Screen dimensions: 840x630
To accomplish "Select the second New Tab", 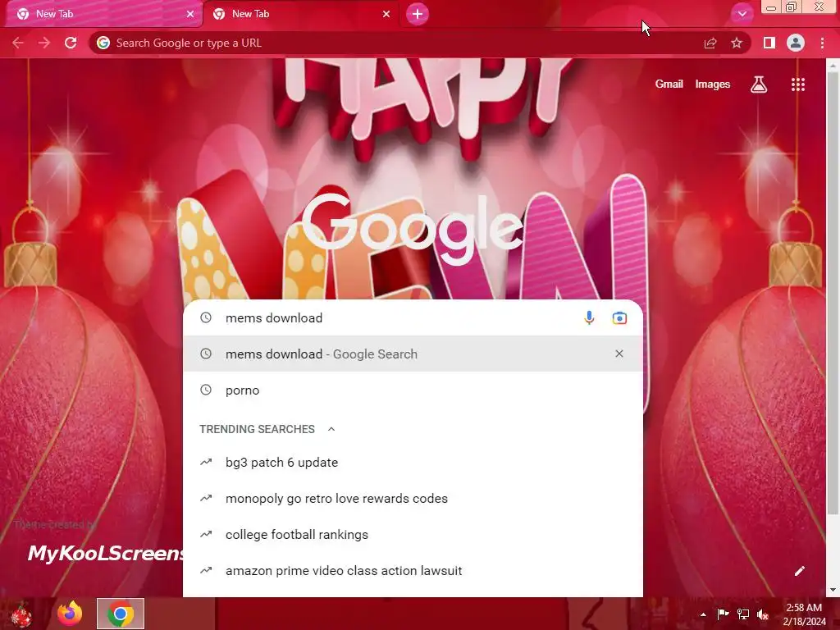I will click(x=300, y=14).
